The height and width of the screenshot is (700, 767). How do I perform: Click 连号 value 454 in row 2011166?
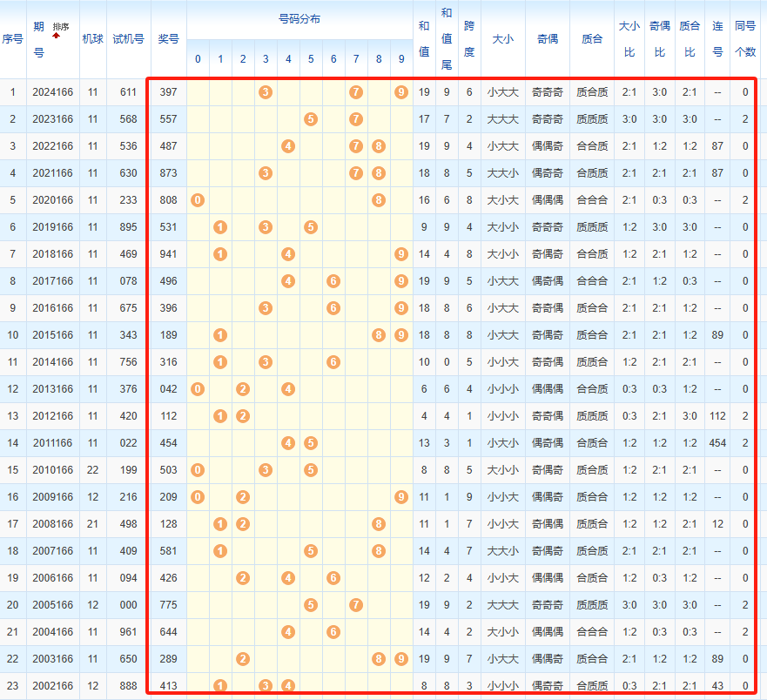717,443
